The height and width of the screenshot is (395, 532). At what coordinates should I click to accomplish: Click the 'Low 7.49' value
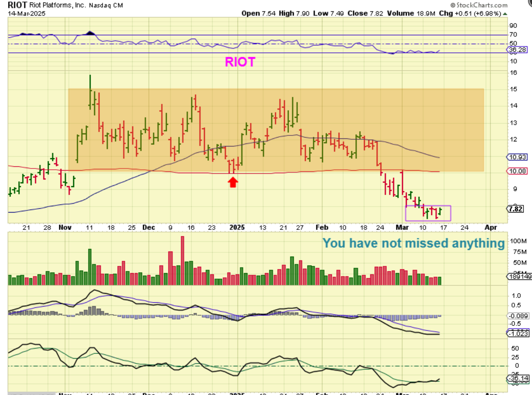click(328, 13)
